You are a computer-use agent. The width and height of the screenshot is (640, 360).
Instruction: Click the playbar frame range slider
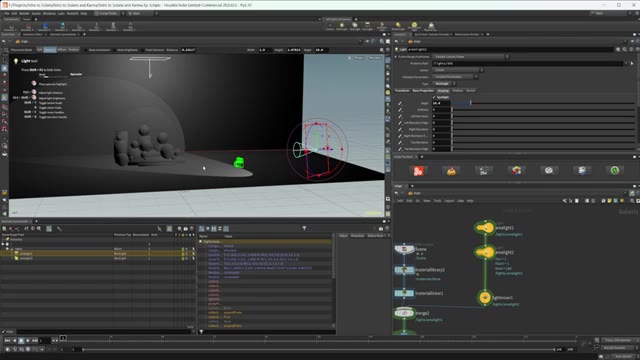318,349
